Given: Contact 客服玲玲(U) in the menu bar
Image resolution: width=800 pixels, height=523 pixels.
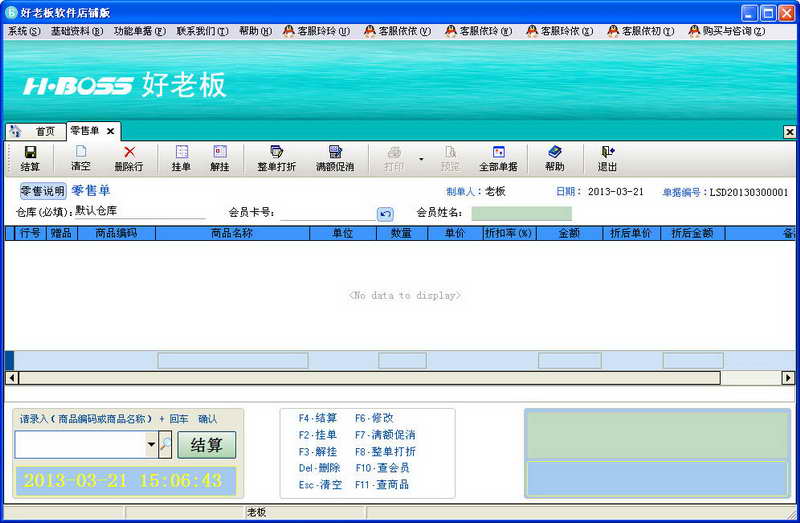Looking at the screenshot, I should point(316,31).
